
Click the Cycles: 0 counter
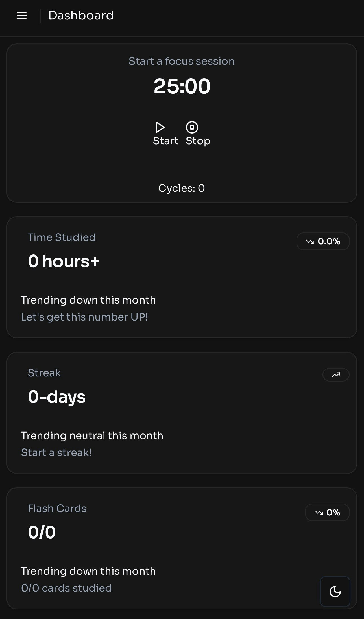pos(182,188)
